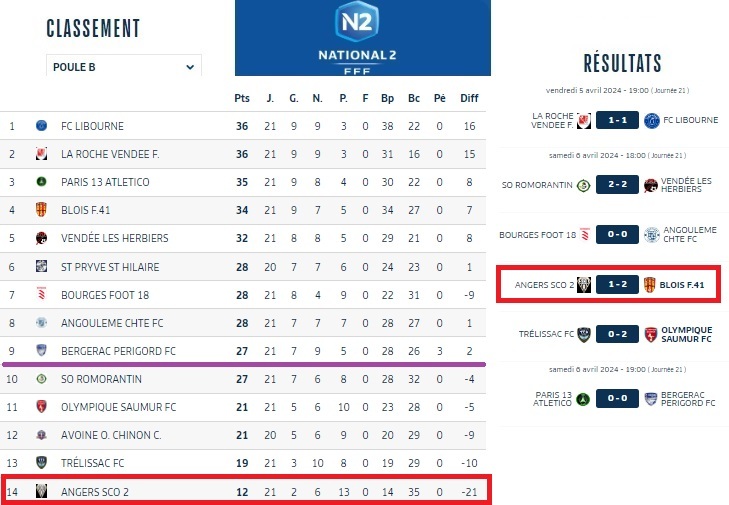Click the Bp column header

(x=387, y=98)
